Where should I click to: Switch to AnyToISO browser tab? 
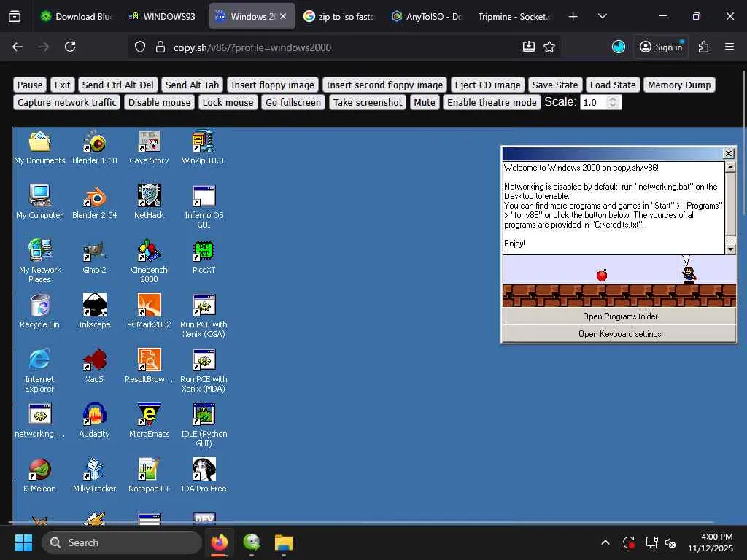(427, 16)
